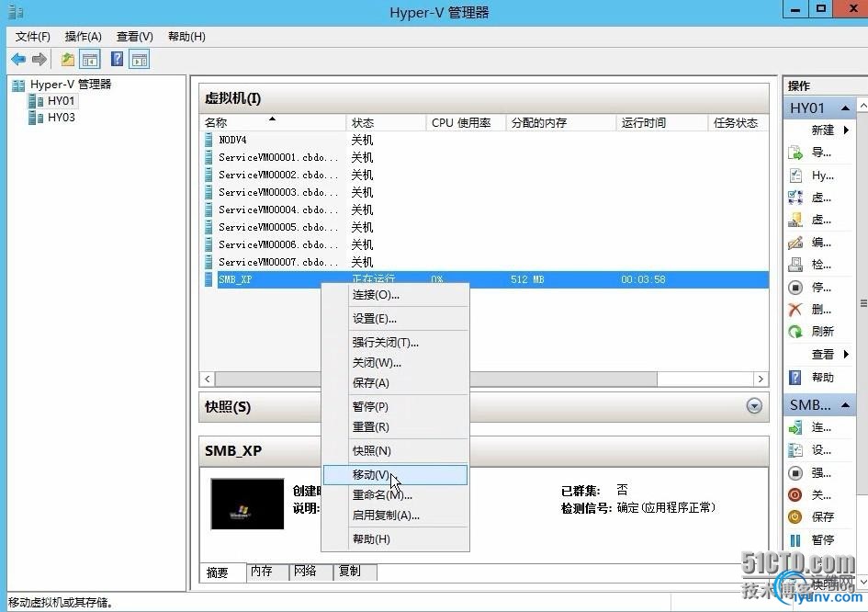Click the Import virtual machine icon in actions
The height and width of the screenshot is (612, 868).
pyautogui.click(x=795, y=153)
